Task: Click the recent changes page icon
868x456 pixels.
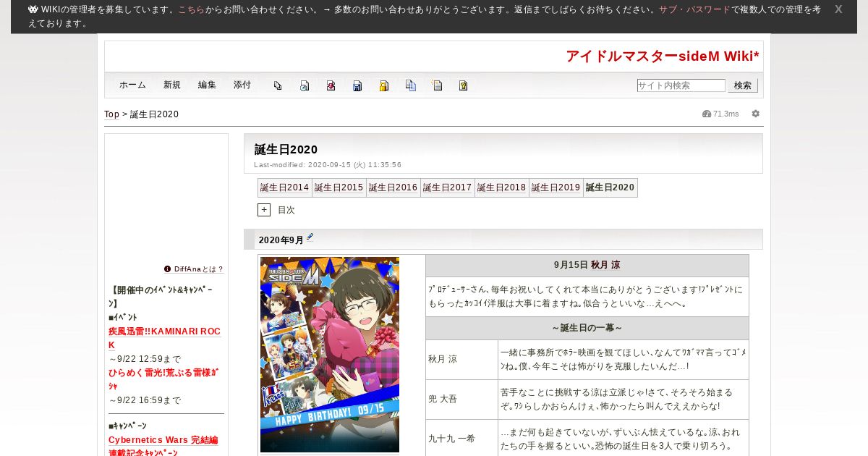Action: point(305,85)
